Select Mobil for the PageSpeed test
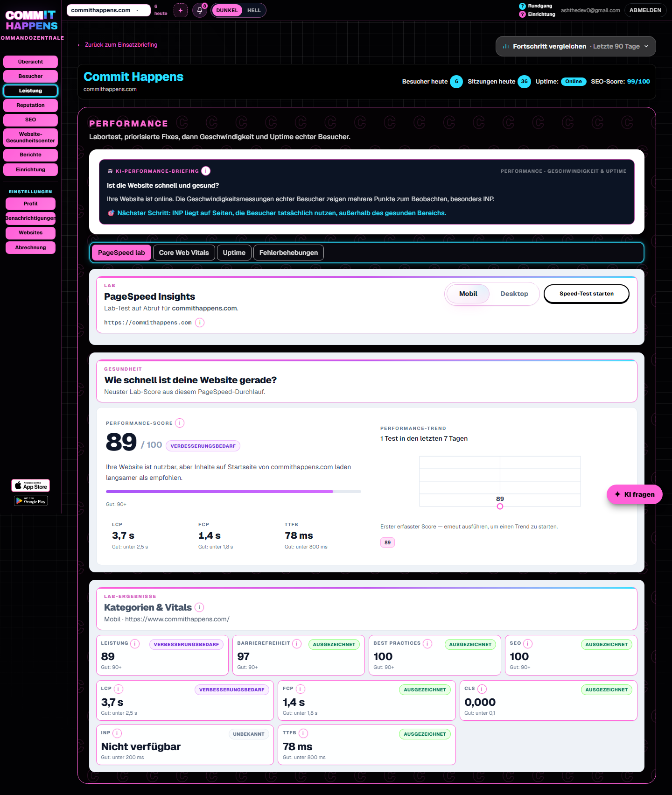Screen dimensions: 672x795 (468, 294)
